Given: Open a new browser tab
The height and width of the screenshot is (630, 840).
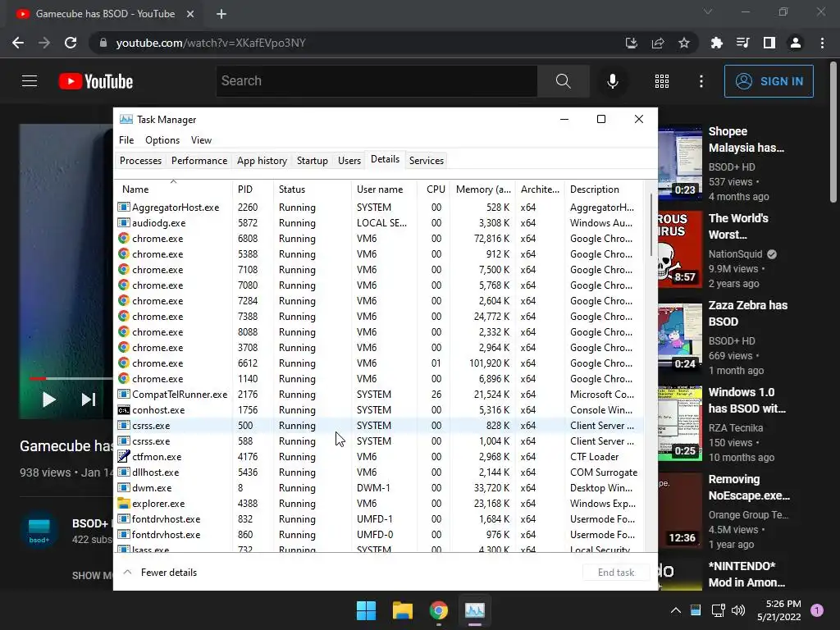Looking at the screenshot, I should tap(221, 14).
